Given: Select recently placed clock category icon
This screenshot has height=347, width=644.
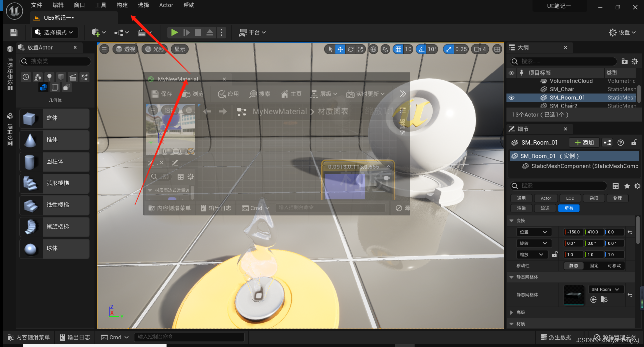Looking at the screenshot, I should tap(26, 77).
